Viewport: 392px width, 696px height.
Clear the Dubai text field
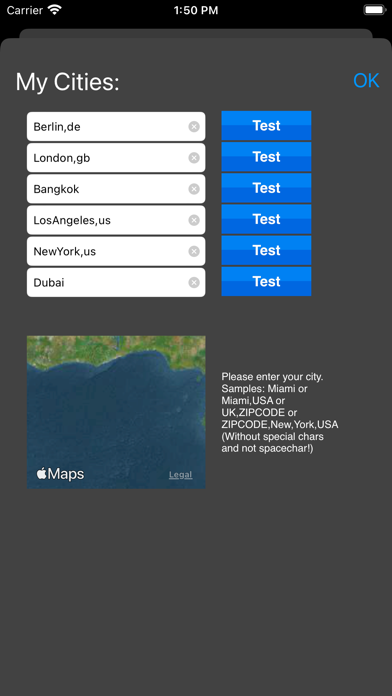[x=194, y=283]
